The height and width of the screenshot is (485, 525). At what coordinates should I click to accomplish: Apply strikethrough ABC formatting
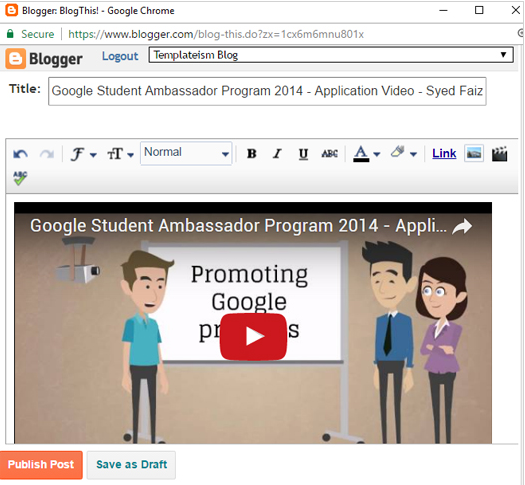click(329, 154)
